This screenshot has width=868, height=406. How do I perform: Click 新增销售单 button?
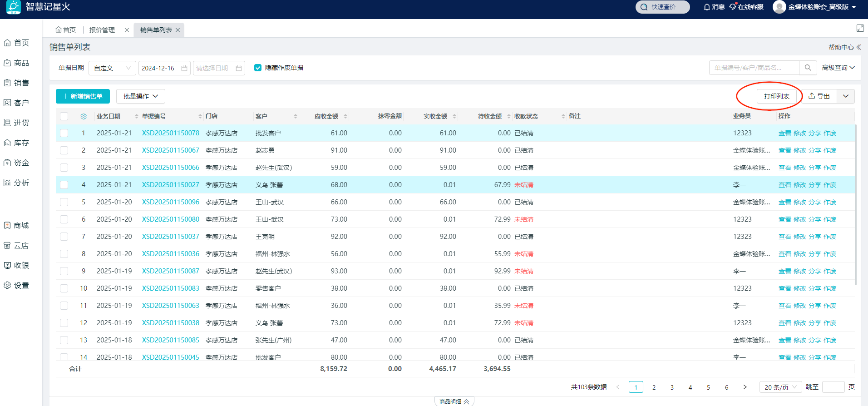point(83,96)
